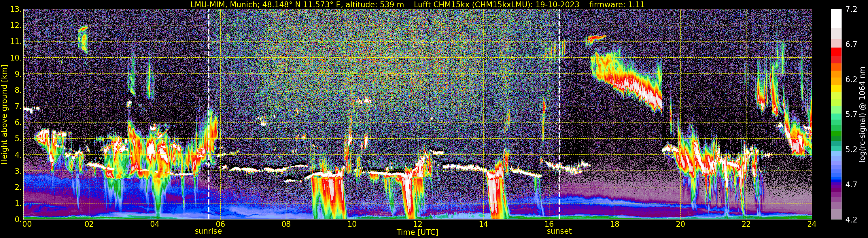Click the time axis tick label 20
868x238 pixels.
click(680, 224)
